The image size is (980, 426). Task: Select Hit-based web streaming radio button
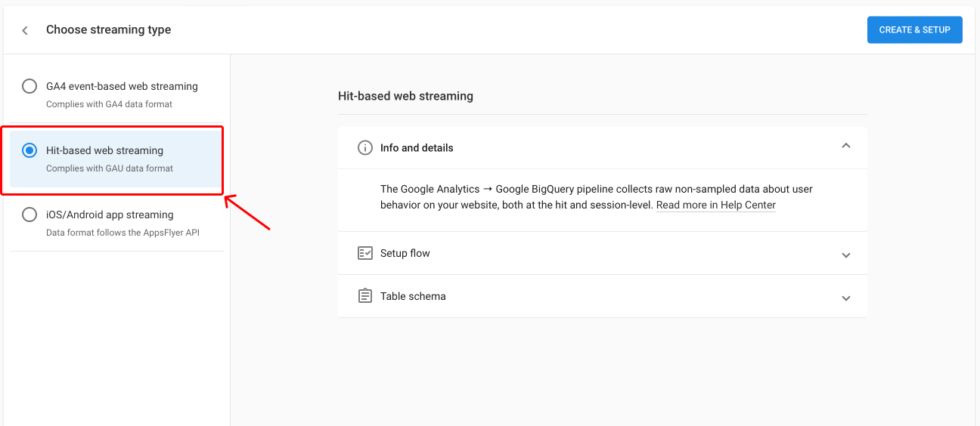click(x=29, y=150)
